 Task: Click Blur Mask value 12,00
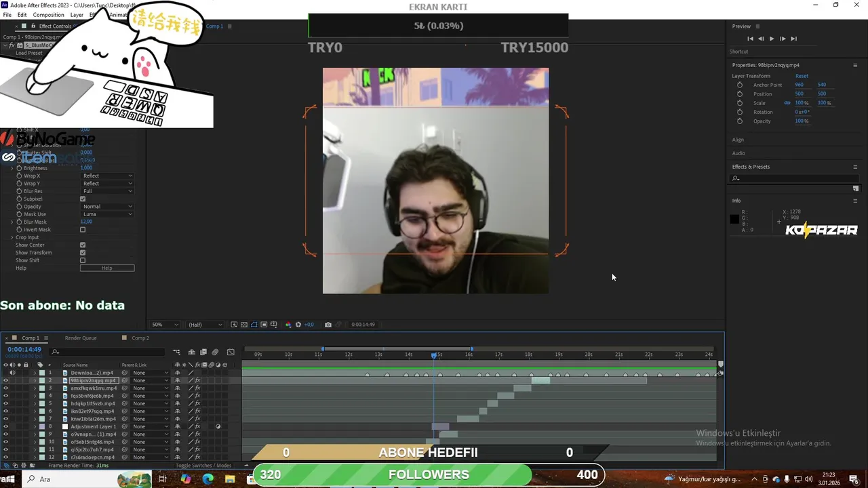[x=86, y=222]
